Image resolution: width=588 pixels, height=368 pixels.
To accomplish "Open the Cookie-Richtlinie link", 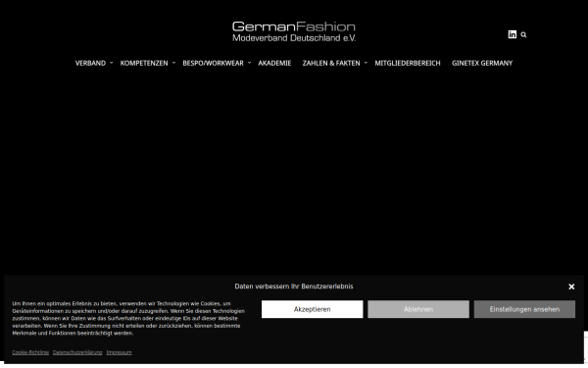I will click(x=30, y=352).
